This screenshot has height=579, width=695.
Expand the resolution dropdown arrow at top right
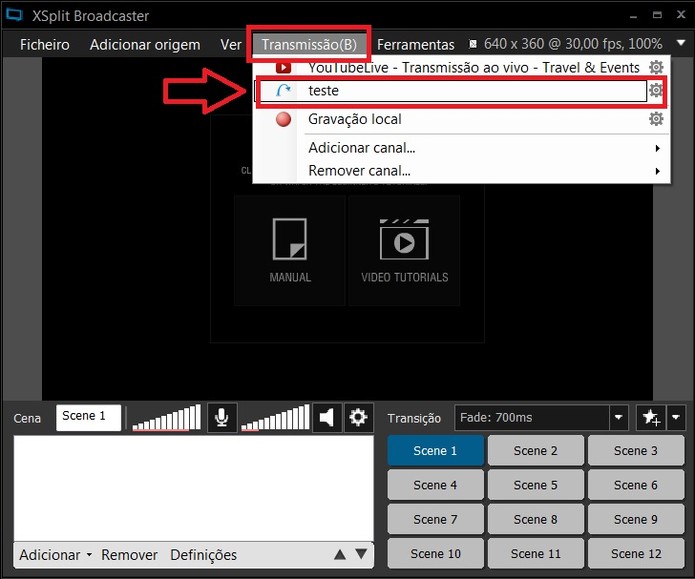click(x=681, y=43)
